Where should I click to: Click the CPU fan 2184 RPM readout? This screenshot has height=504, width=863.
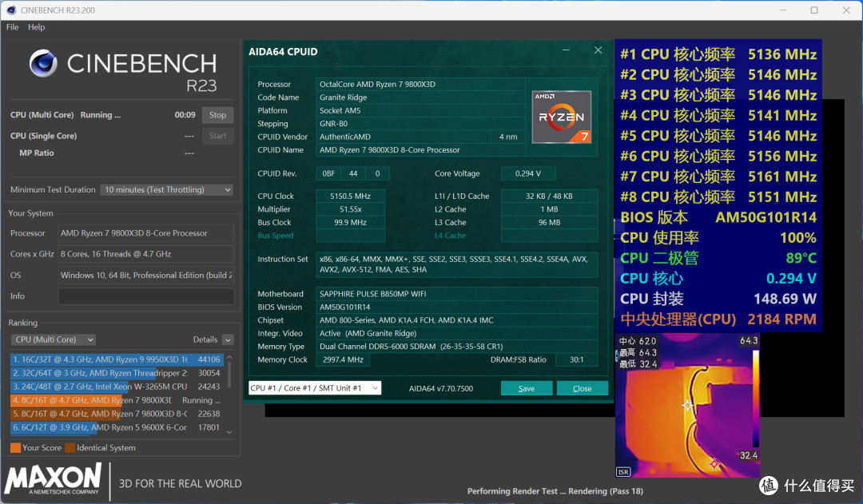(718, 319)
